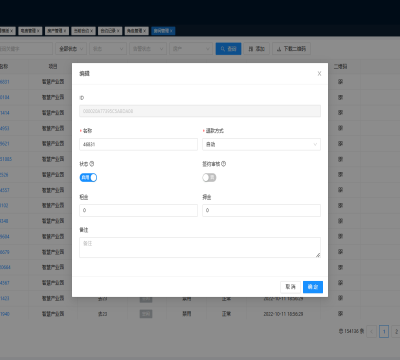
Task: Click the help icon beside the 状态 label
Action: pos(92,164)
